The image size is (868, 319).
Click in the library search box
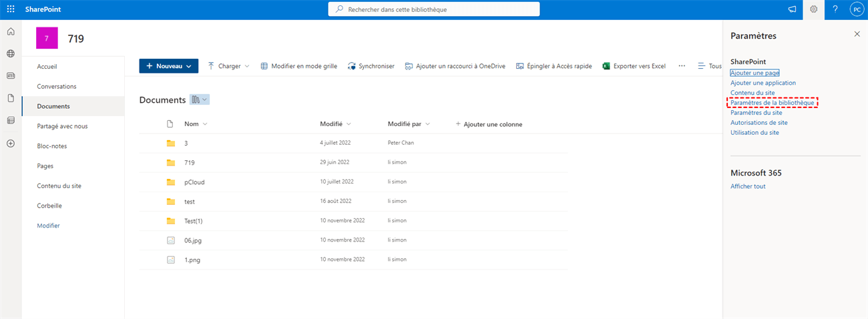click(434, 9)
